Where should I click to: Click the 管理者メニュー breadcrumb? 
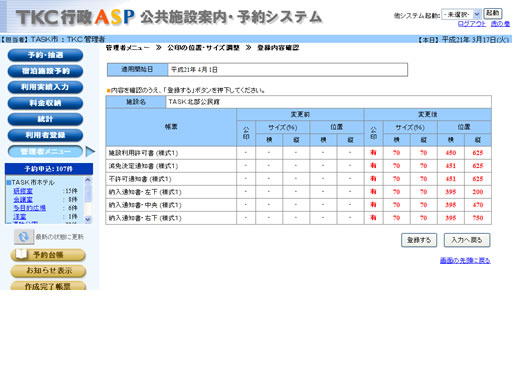coord(128,48)
